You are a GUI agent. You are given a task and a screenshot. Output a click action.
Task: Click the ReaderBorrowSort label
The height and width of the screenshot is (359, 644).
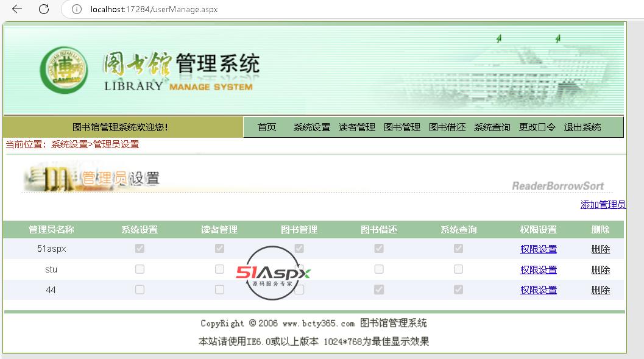click(557, 186)
